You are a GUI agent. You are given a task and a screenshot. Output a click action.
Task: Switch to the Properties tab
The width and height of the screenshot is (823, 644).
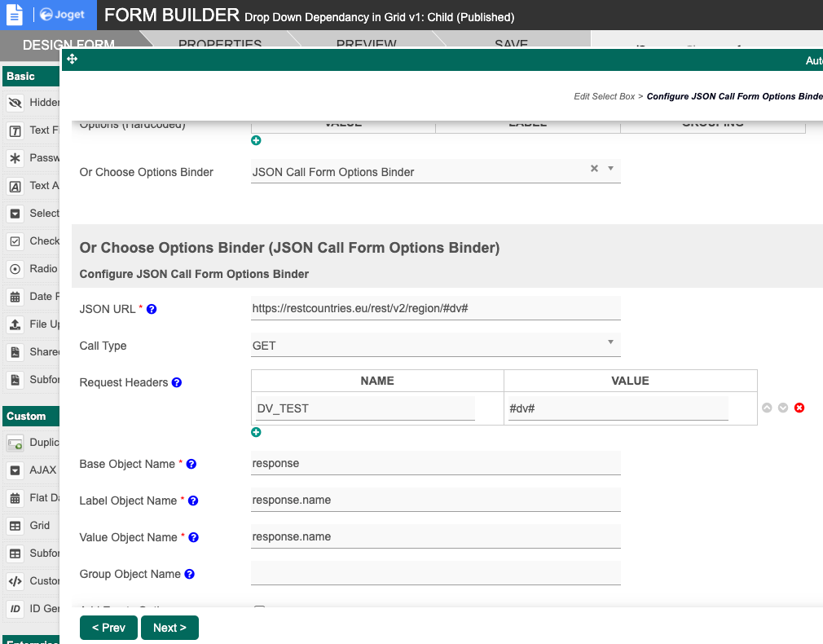coord(219,44)
